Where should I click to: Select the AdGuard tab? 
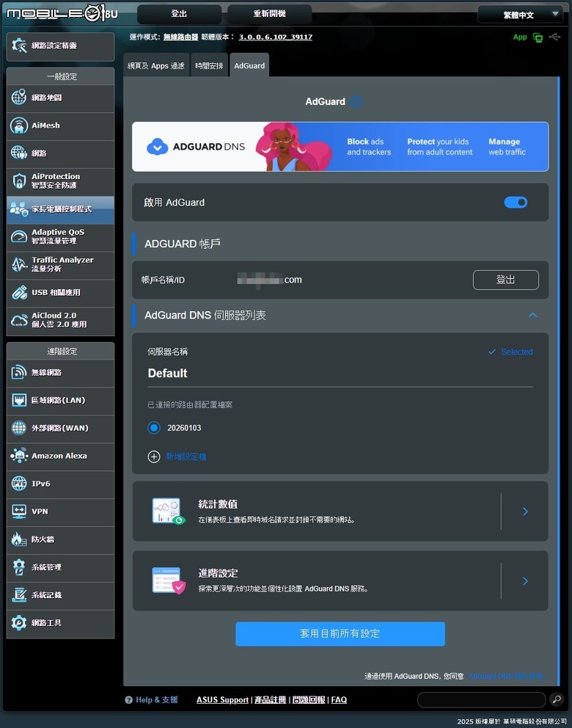249,65
